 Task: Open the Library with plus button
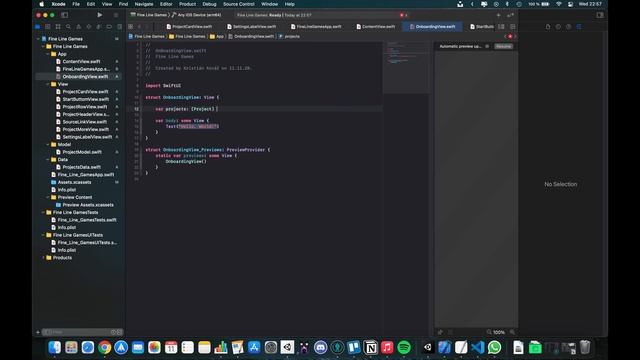(498, 15)
